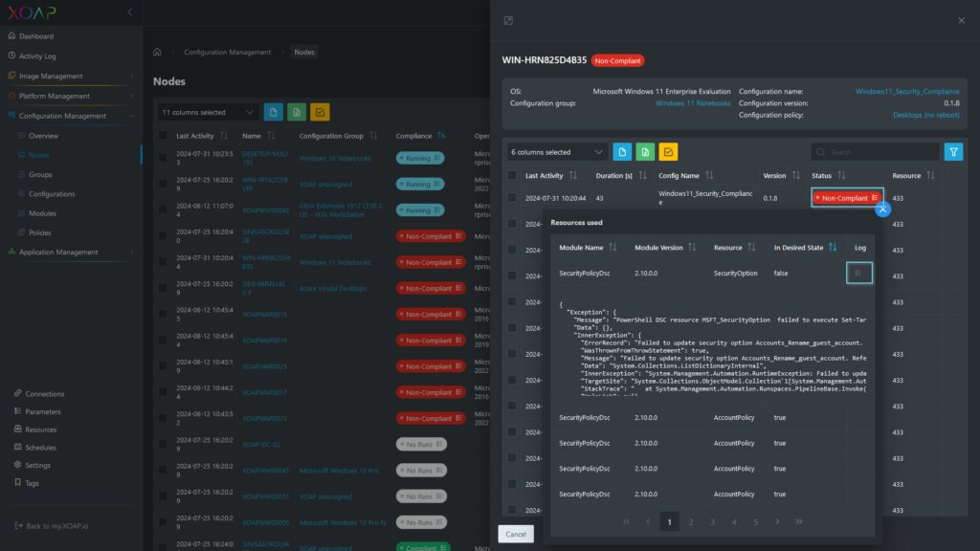Click Non-Compliant status badge in run row
Viewport: 980px width, 551px height.
[847, 198]
